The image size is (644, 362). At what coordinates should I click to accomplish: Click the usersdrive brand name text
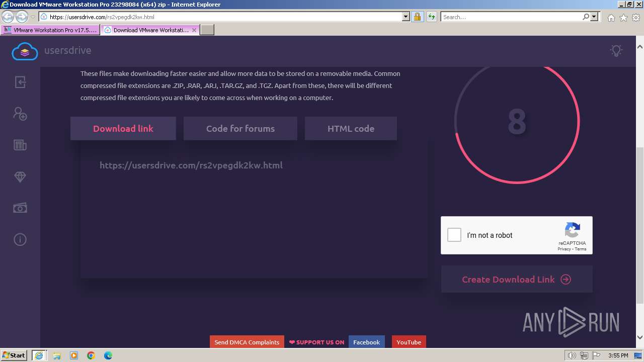67,50
